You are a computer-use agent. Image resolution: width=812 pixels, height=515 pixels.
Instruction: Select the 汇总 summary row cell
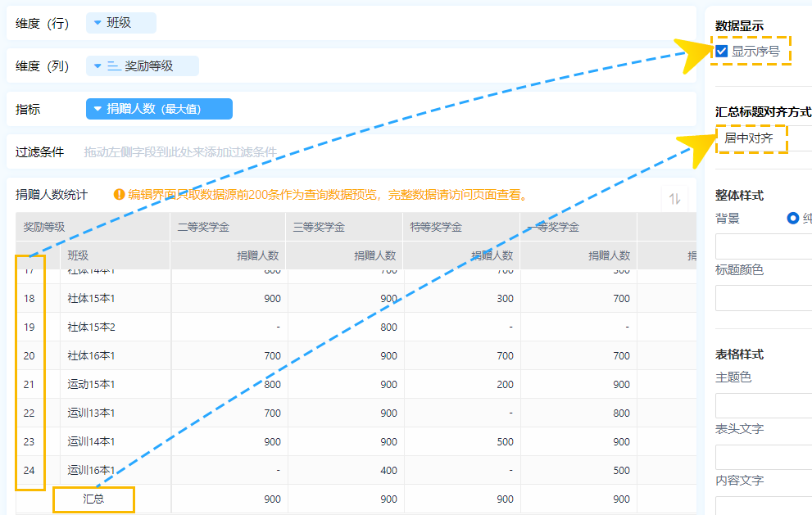pyautogui.click(x=93, y=499)
